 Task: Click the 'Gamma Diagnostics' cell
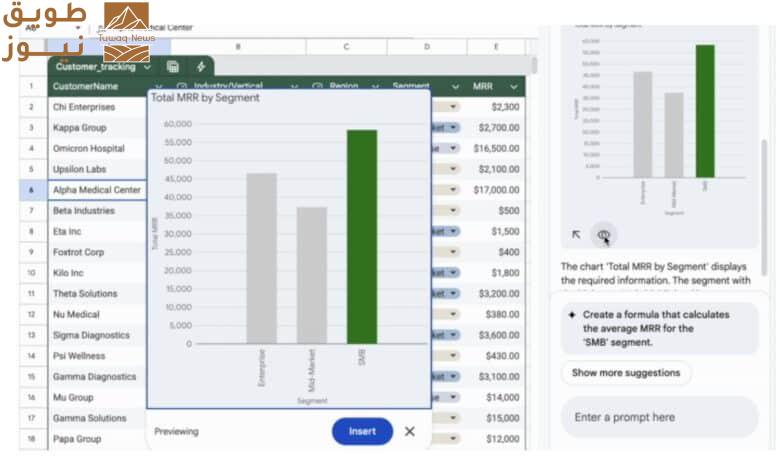(98, 376)
